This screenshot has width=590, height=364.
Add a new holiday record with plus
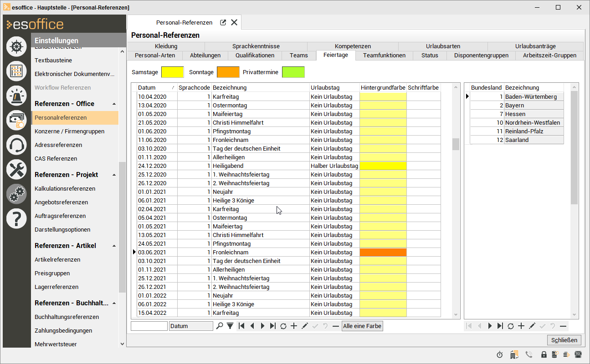click(294, 326)
